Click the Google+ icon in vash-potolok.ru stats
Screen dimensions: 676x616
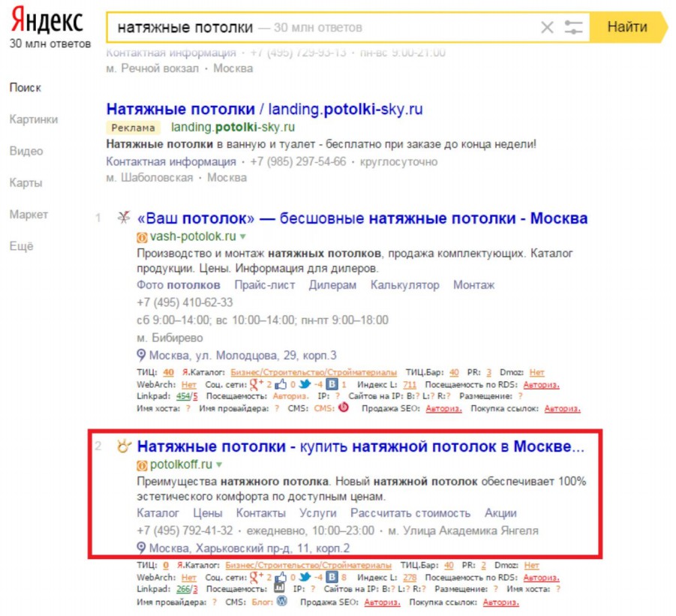[257, 384]
